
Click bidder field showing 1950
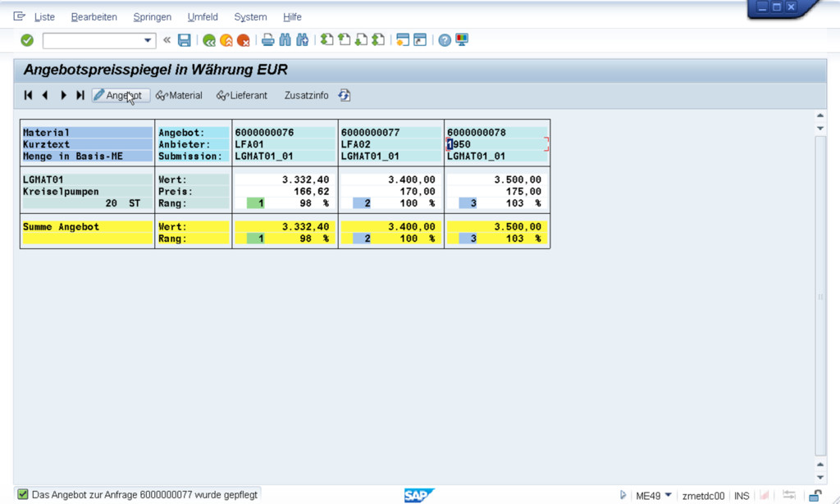497,144
